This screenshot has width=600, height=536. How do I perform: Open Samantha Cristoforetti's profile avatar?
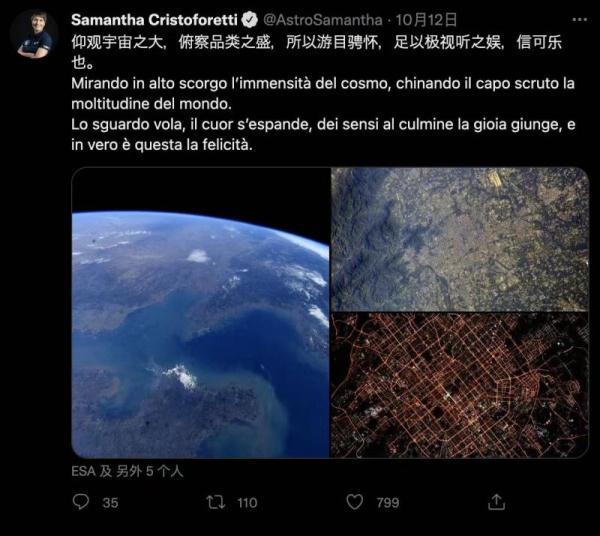34,34
